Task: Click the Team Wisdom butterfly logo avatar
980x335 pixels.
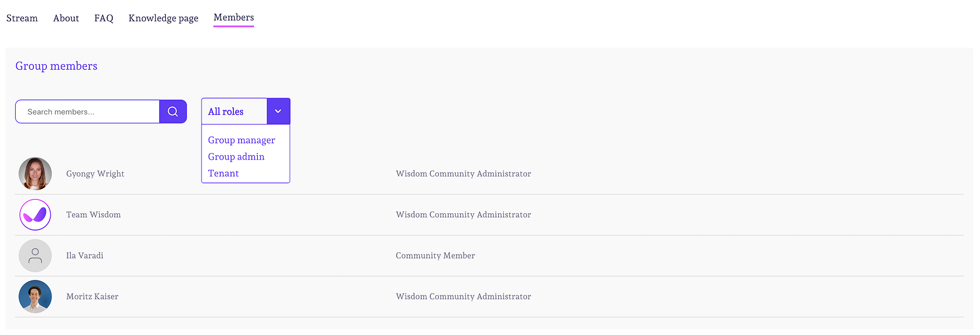Action: tap(35, 214)
